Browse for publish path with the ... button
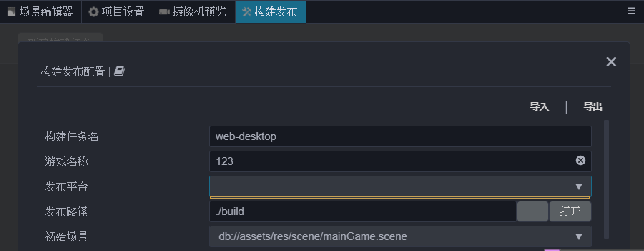This screenshot has height=251, width=644. (x=532, y=211)
